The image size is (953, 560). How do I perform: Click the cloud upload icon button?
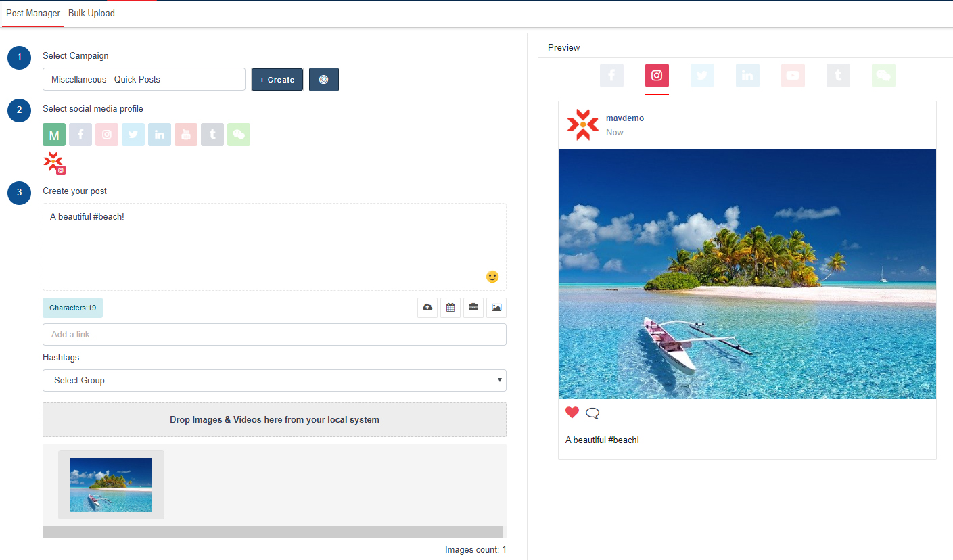427,308
